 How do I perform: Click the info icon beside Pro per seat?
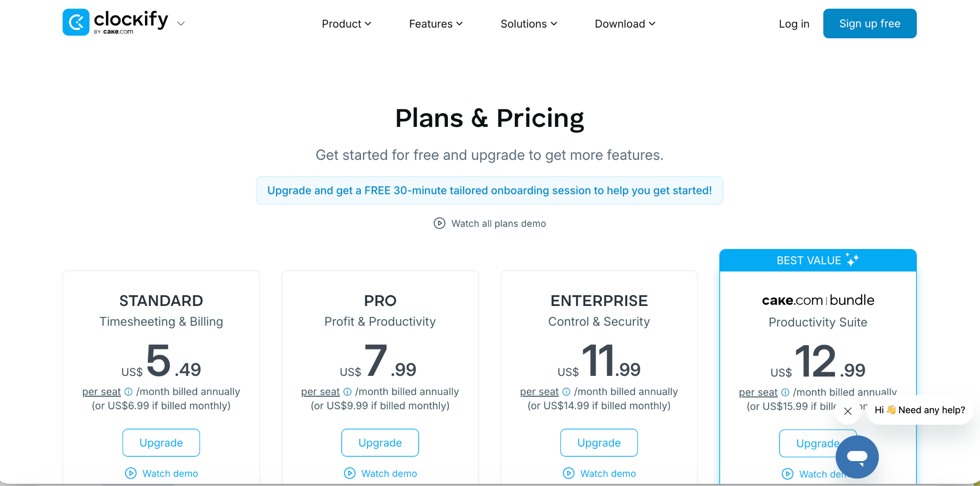pyautogui.click(x=347, y=392)
